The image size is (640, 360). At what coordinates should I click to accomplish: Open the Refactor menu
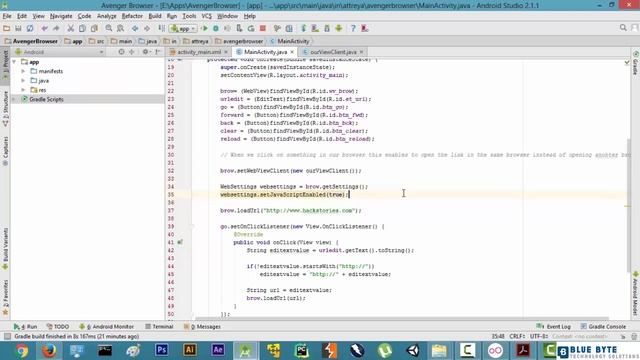click(132, 16)
